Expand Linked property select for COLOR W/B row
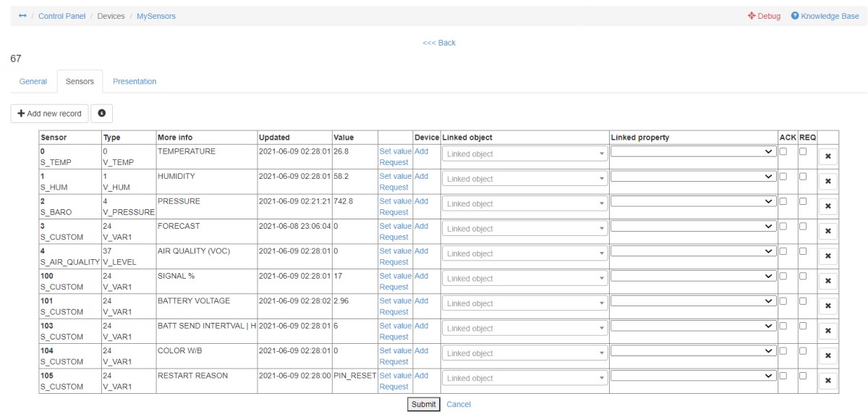Viewport: 868px width, 417px height. pos(694,351)
